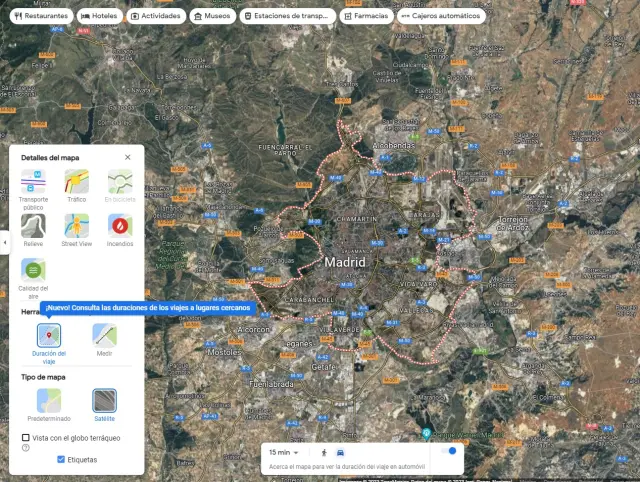This screenshot has height=482, width=640.
Task: Turn off the travel time toggle switch
Action: pos(449,452)
